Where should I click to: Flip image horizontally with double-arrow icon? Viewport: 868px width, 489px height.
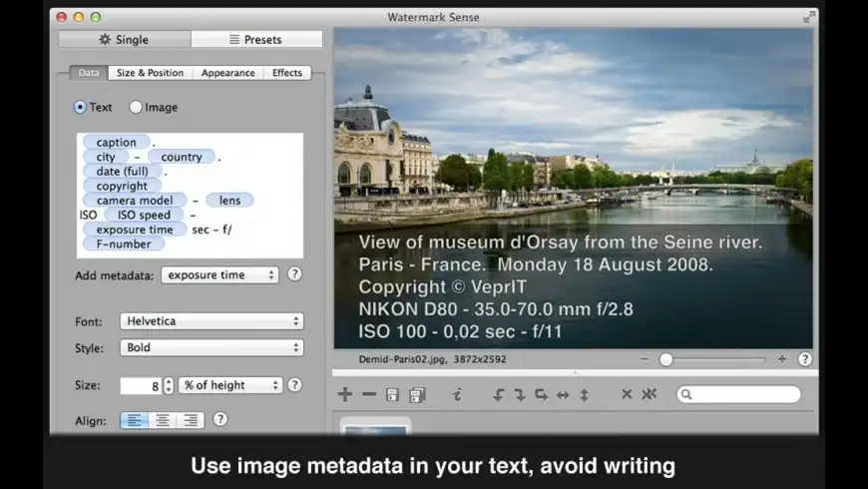coord(563,395)
